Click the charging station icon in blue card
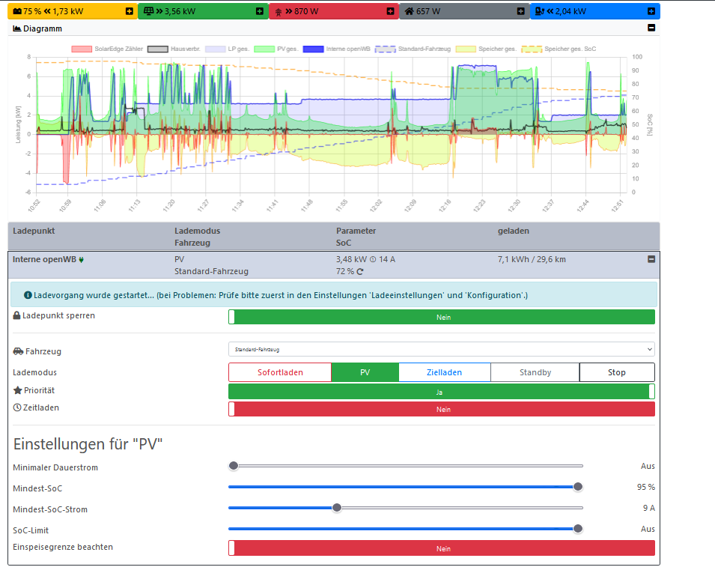The width and height of the screenshot is (715, 588). pyautogui.click(x=540, y=11)
